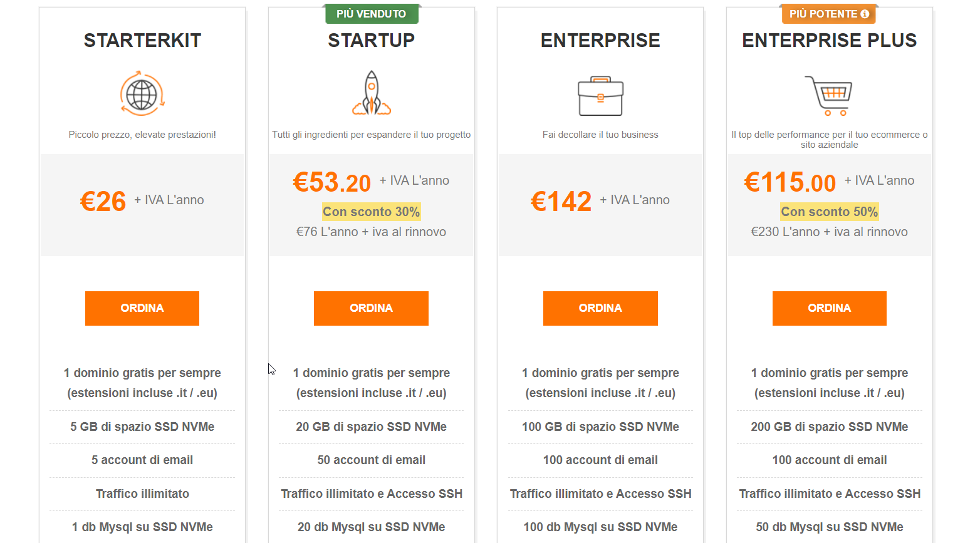Click the STARTUP plan heading
Screen dimensions: 980x543
click(x=371, y=41)
